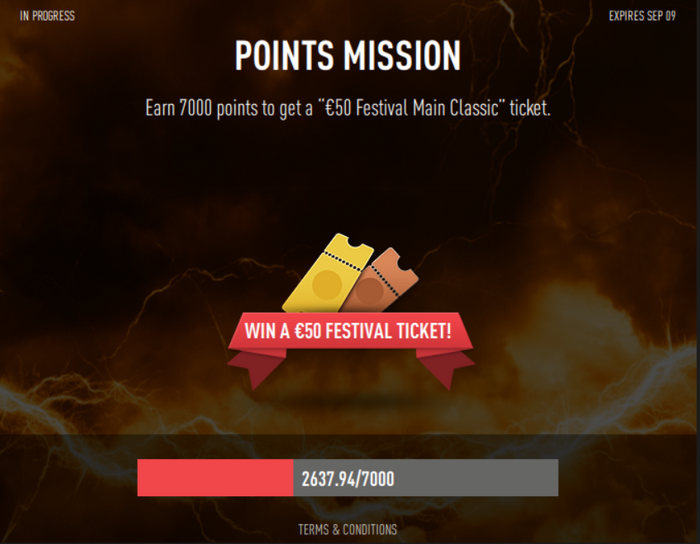Click the "IN PROGRESS" status label
Viewport: 700px width, 544px height.
[x=47, y=16]
